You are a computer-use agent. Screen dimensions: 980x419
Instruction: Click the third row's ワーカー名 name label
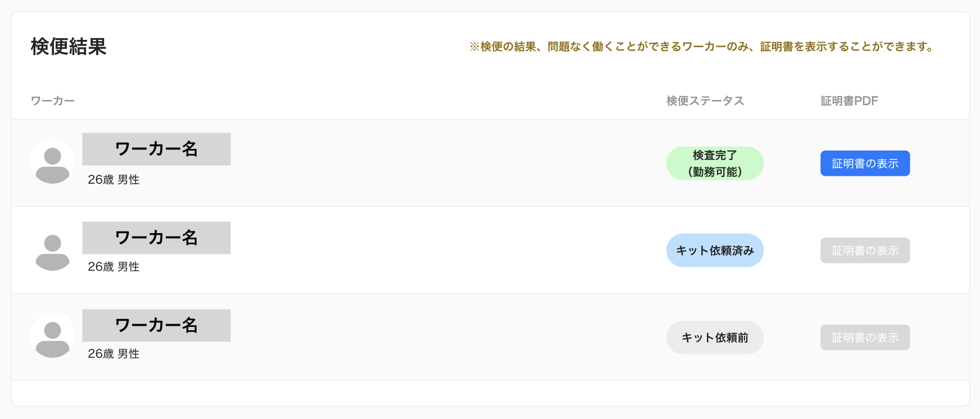coord(156,325)
